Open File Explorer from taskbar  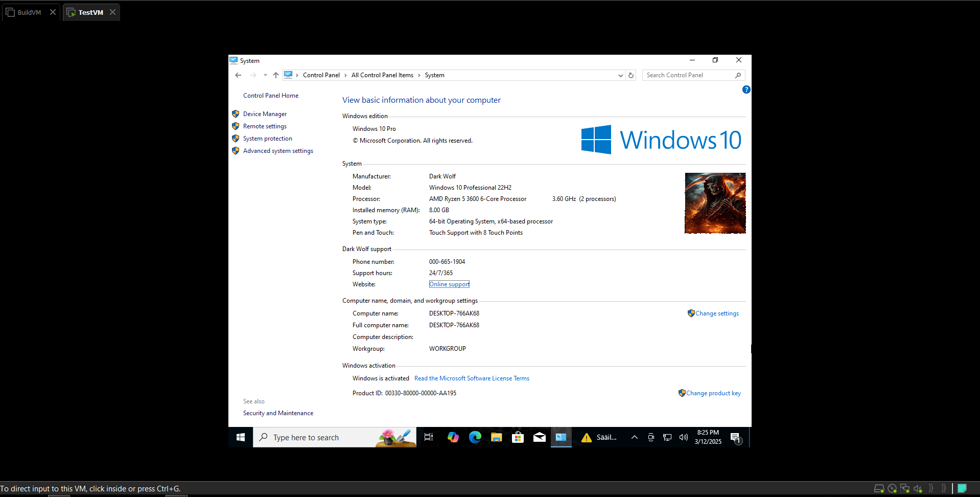[x=497, y=437]
